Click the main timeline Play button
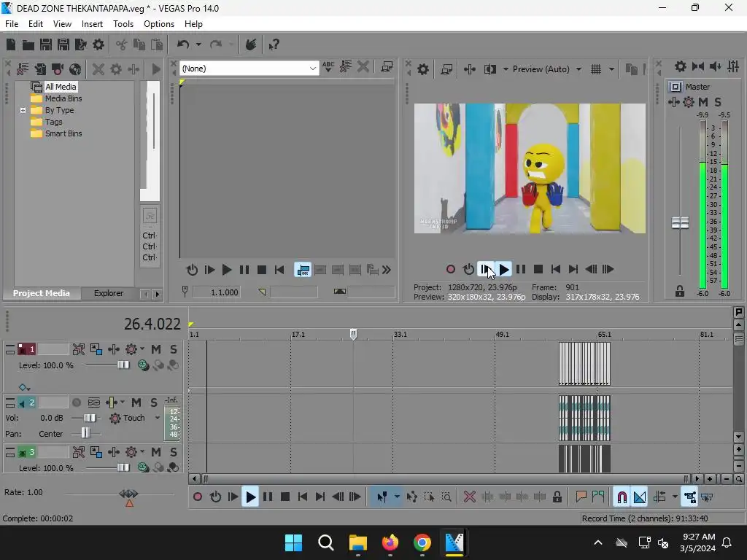747x560 pixels. (x=250, y=497)
